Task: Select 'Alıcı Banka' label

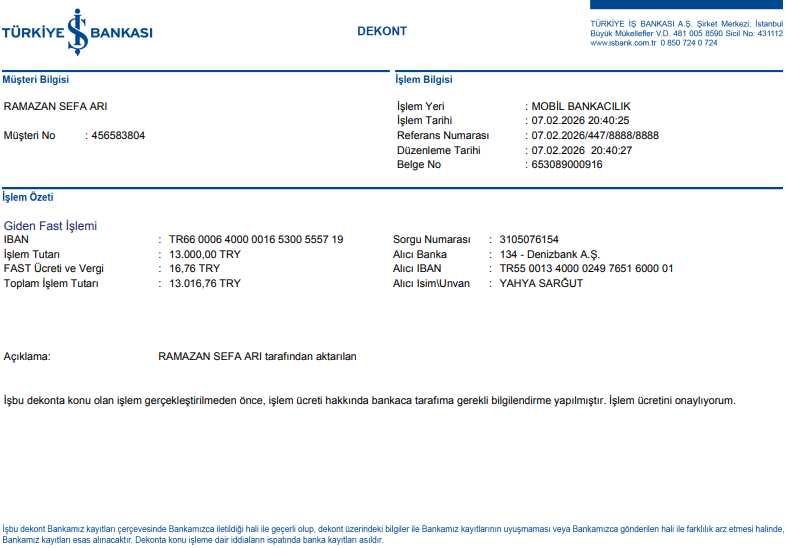Action: [x=420, y=254]
